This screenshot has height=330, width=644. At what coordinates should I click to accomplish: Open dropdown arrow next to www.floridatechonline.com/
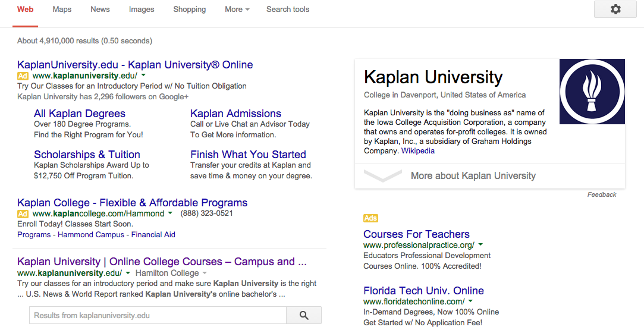471,301
